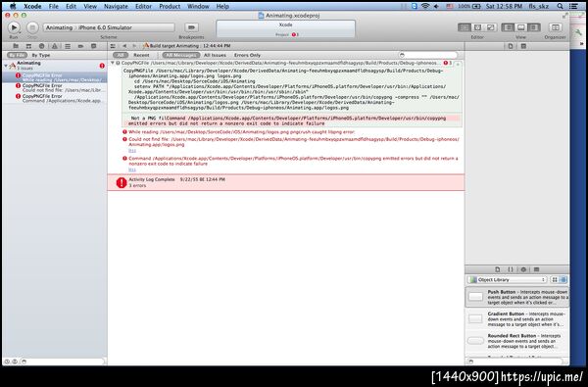Show the Search navigator
The height and width of the screenshot is (387, 588).
pos(41,46)
